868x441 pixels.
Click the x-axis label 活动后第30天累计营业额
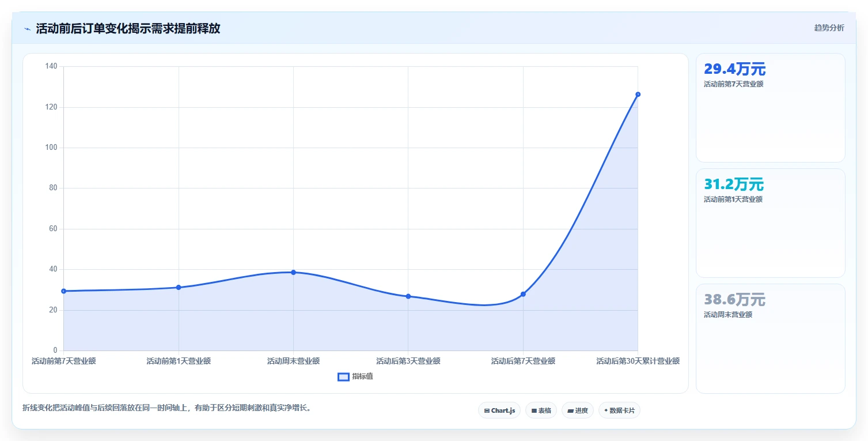(x=638, y=361)
